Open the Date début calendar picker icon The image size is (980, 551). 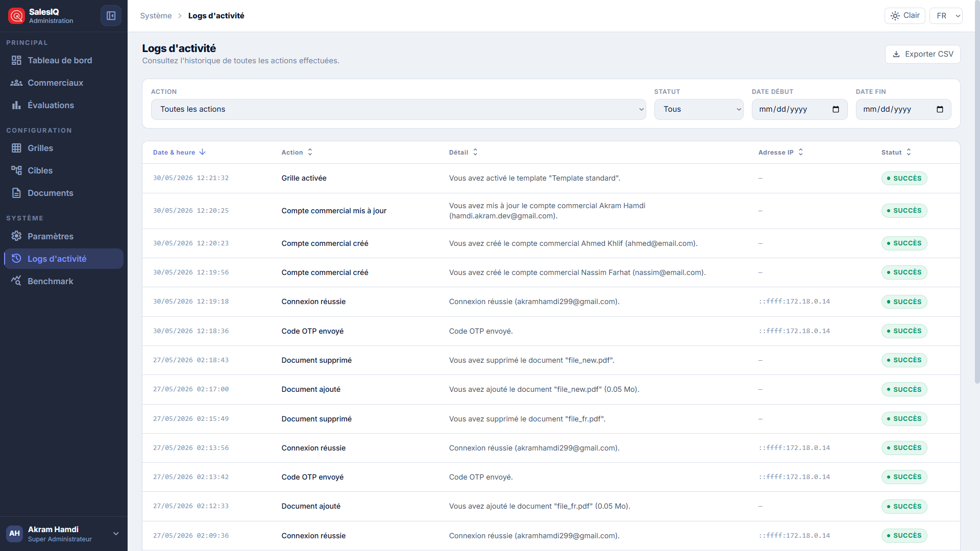pos(836,109)
